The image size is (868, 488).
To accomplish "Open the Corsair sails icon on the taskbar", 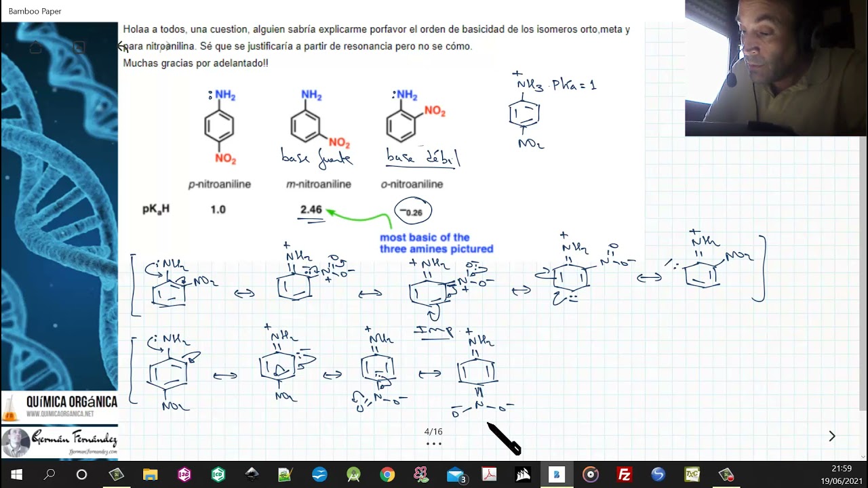I will [523, 474].
